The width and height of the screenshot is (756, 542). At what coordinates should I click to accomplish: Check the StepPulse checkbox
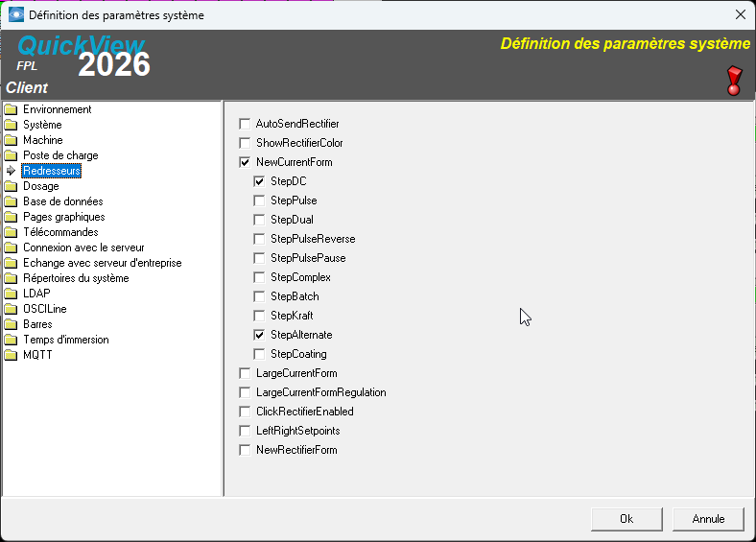pos(259,200)
